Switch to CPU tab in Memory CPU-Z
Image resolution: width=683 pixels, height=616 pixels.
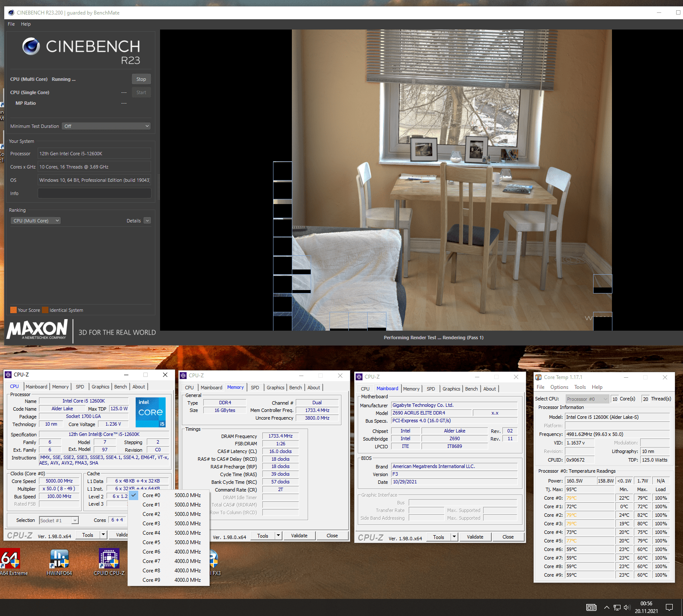(189, 388)
